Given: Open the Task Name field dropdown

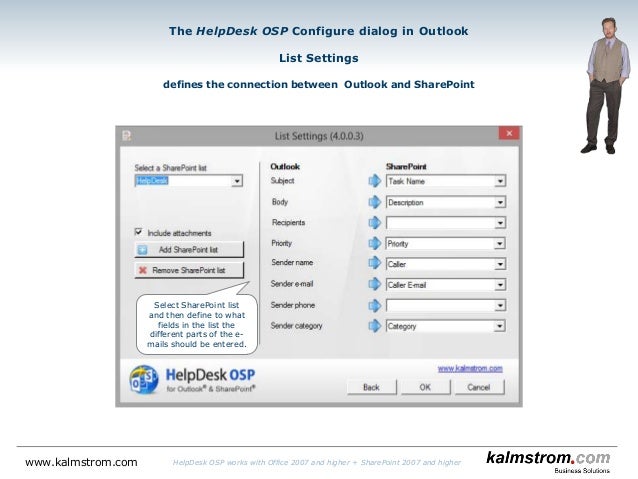Looking at the screenshot, I should point(500,181).
